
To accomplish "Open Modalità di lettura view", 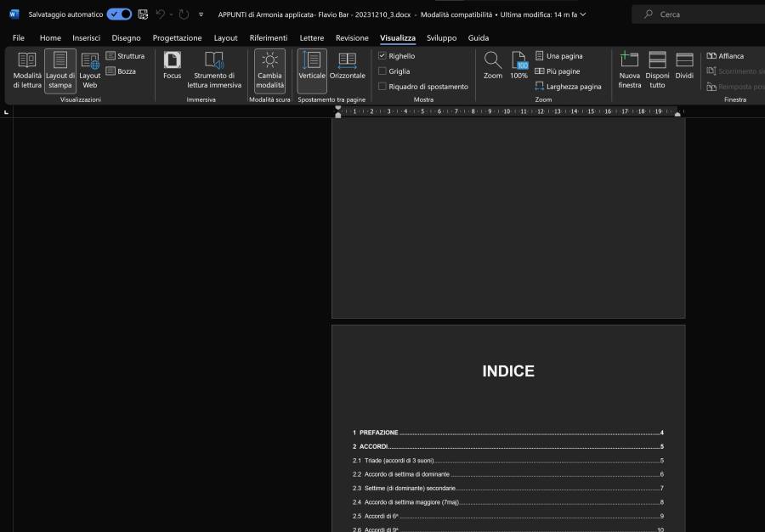I will 27,69.
